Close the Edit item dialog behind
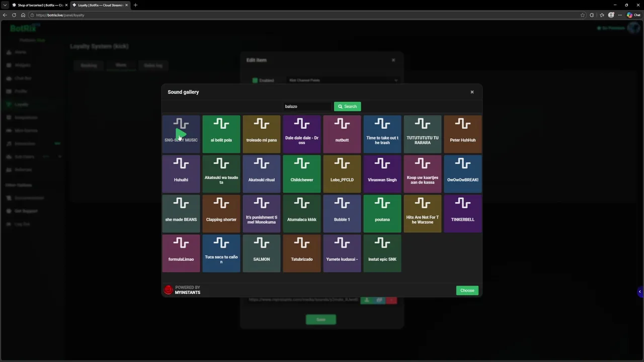Viewport: 644px width, 362px height. (x=393, y=60)
